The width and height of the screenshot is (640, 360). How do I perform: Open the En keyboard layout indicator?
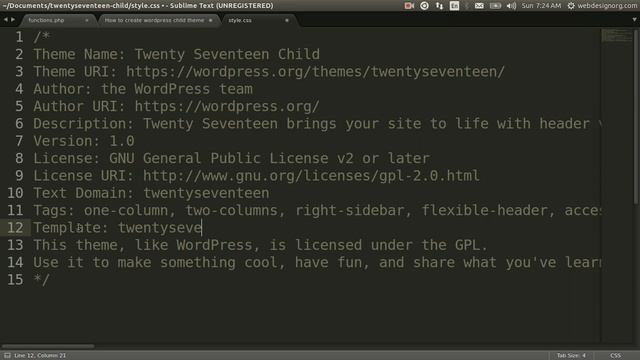click(454, 6)
